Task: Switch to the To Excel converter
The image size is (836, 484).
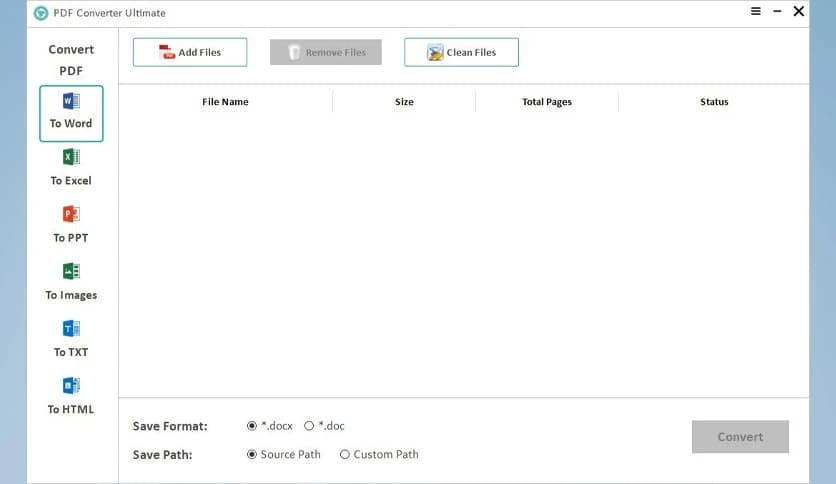Action: point(71,167)
